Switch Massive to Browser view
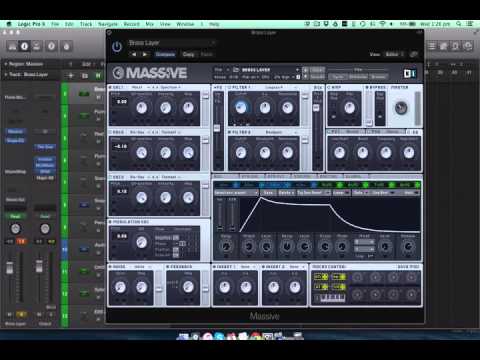 (379, 77)
